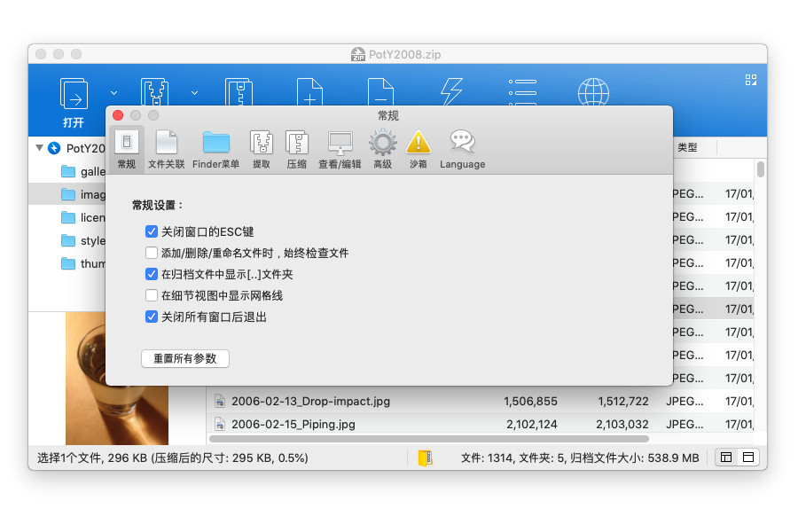Open the dropdown arrow beside 打开

tap(113, 91)
